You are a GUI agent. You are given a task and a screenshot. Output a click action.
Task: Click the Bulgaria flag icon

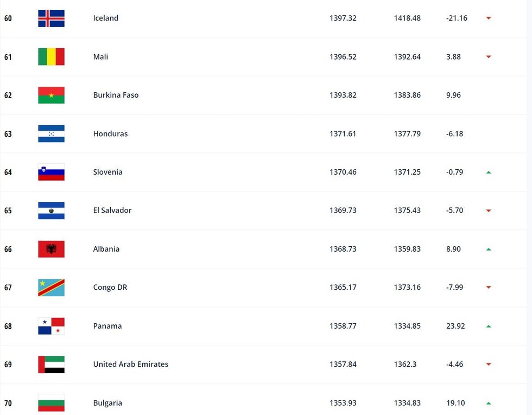pos(51,403)
